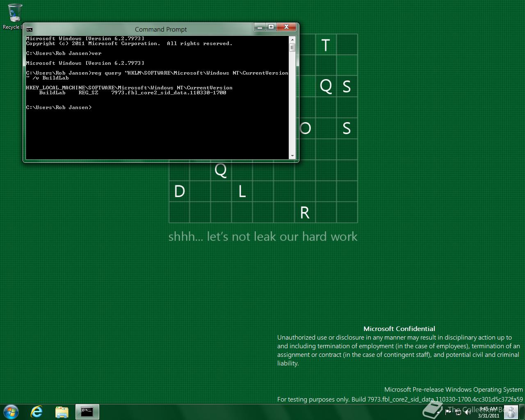525x420 pixels.
Task: Click the BuildLab value 7973.fbl_core2_sid_data.110330-1700
Action: 169,93
